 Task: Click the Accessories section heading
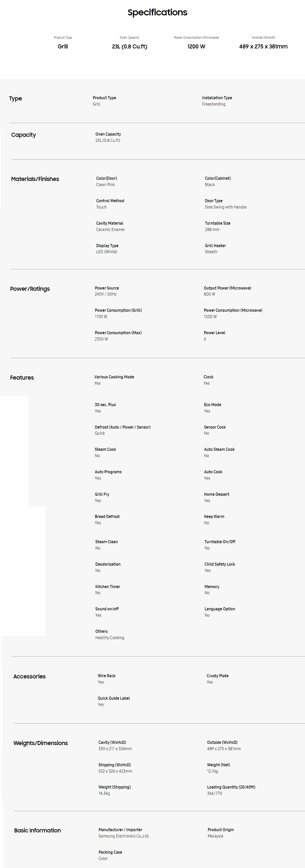[30, 676]
